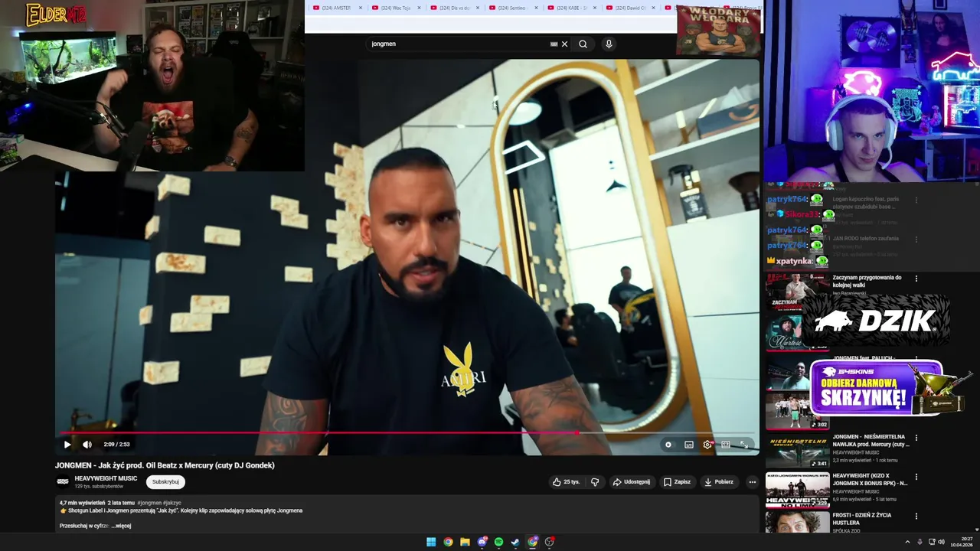
Task: Open the clock showing 20:27
Action: click(960, 542)
